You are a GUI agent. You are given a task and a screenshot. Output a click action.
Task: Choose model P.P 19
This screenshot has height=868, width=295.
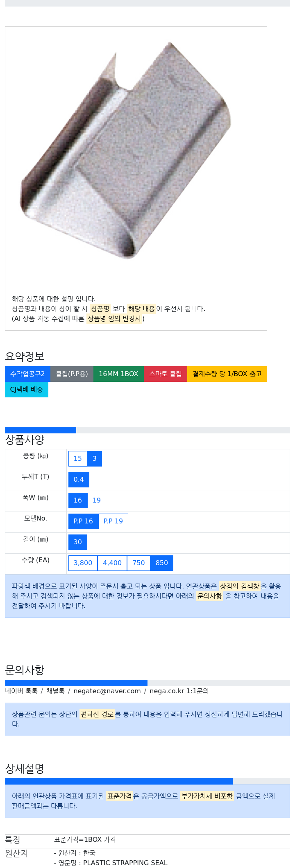point(113,521)
